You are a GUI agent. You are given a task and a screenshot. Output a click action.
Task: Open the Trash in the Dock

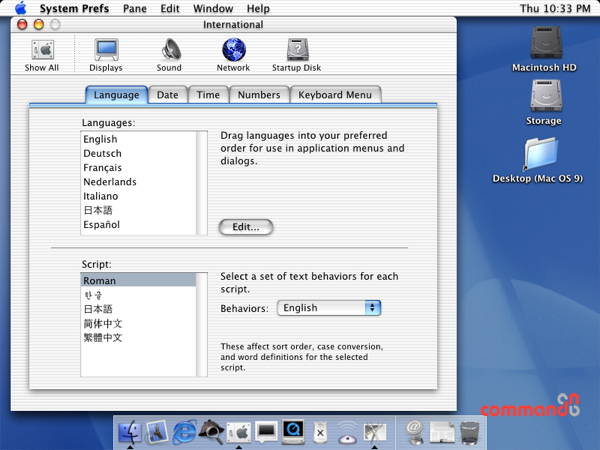pyautogui.click(x=470, y=433)
